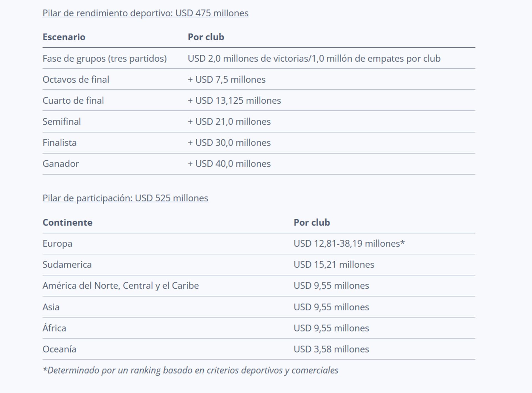Click the 'Semifinal' row label
This screenshot has width=532, height=393.
pos(62,122)
